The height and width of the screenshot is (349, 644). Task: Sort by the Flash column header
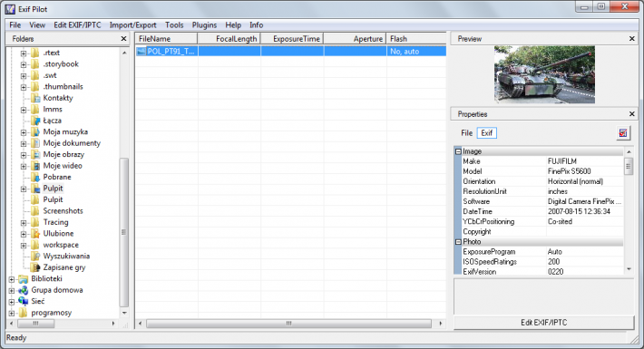(416, 39)
